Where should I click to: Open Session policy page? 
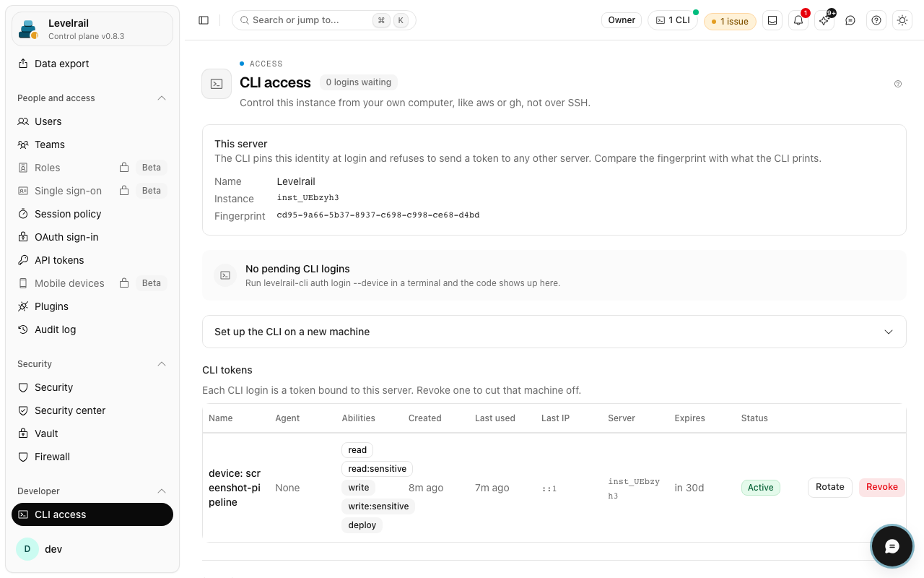[x=92, y=214]
